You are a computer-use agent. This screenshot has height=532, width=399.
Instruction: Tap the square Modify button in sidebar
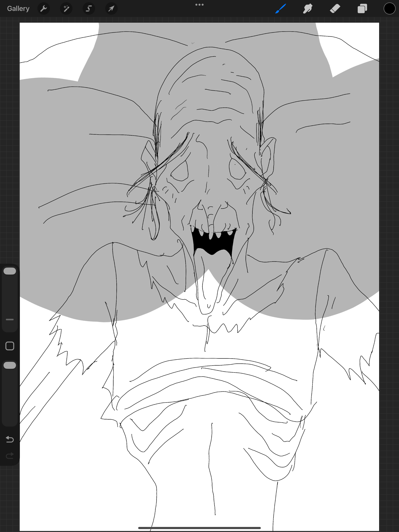click(10, 346)
